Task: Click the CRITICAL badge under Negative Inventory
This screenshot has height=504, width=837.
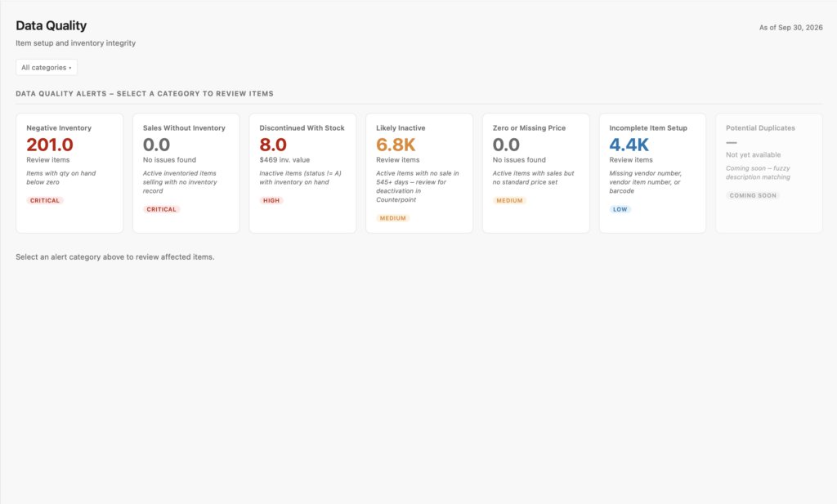Action: tap(45, 200)
